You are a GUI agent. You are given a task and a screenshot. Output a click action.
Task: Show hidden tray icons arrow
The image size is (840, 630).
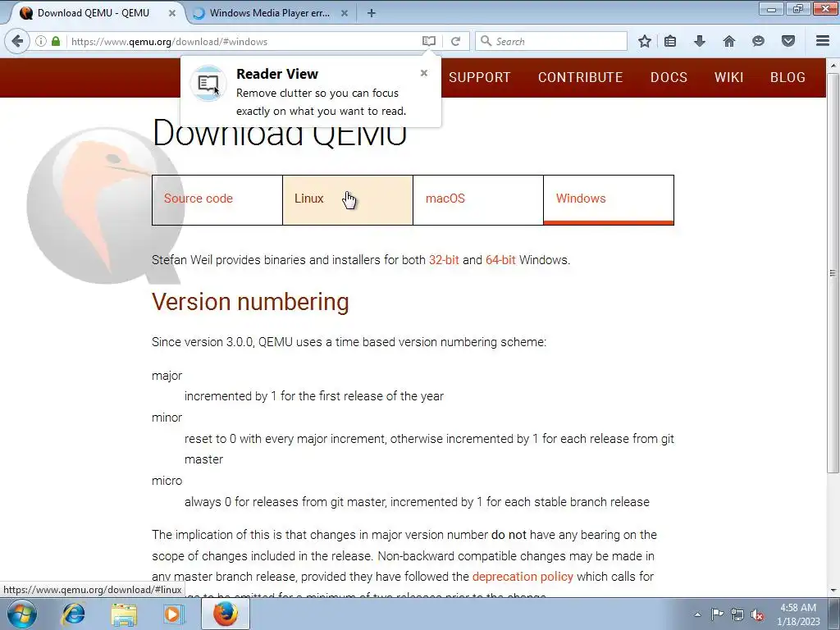click(x=697, y=614)
